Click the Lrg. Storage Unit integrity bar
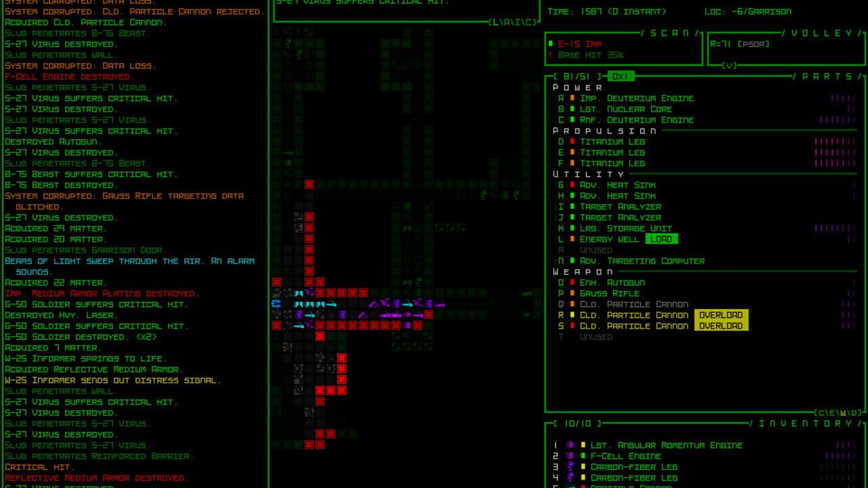The image size is (868, 488). click(x=835, y=228)
